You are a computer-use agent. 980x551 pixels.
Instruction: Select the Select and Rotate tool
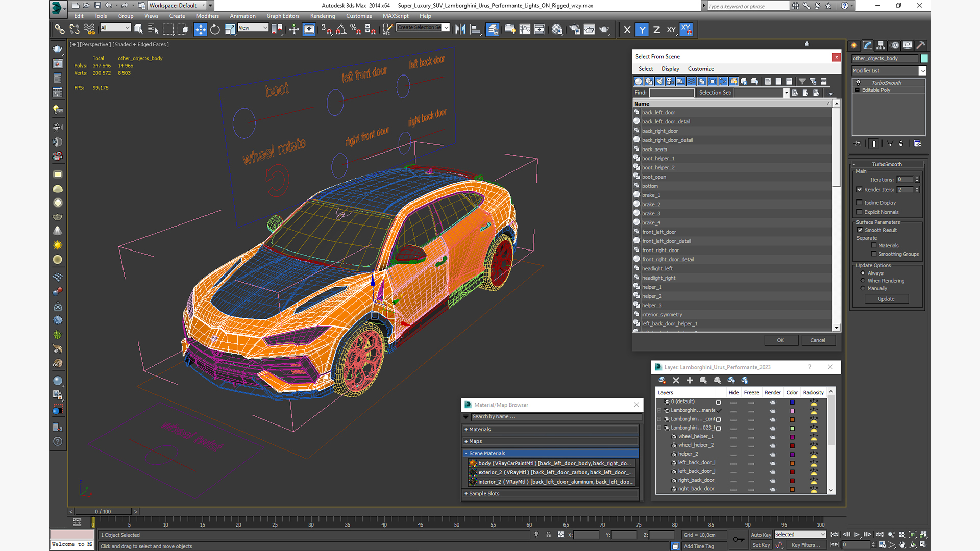click(x=215, y=30)
